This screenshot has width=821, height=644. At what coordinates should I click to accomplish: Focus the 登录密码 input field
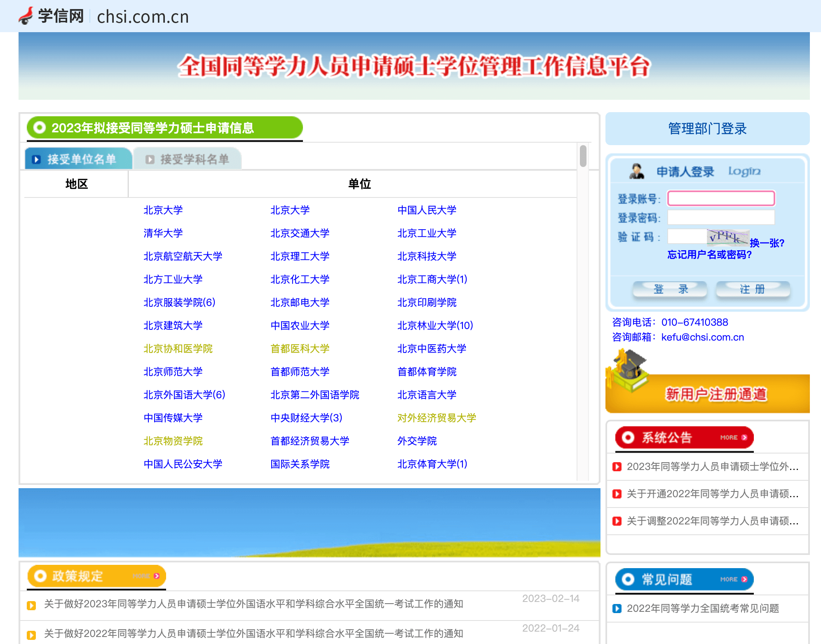pos(721,217)
